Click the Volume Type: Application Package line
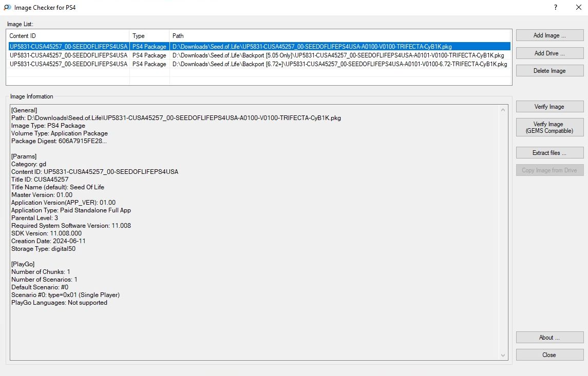 coord(59,133)
